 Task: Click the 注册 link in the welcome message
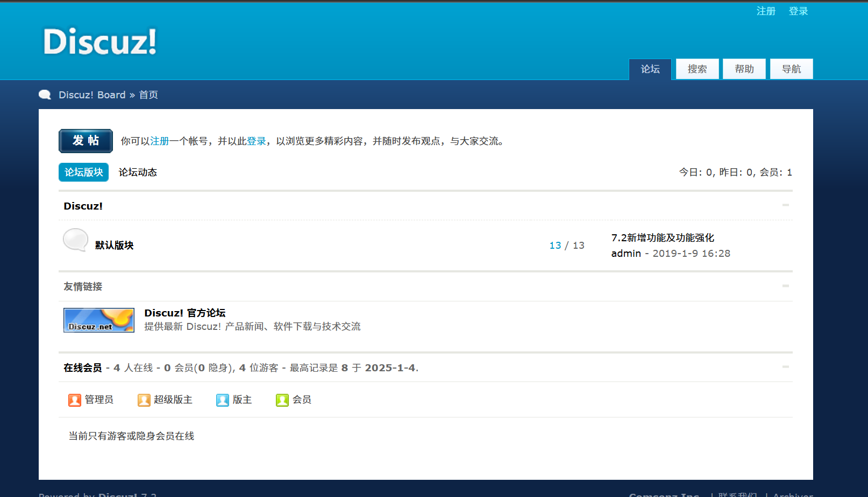(160, 141)
